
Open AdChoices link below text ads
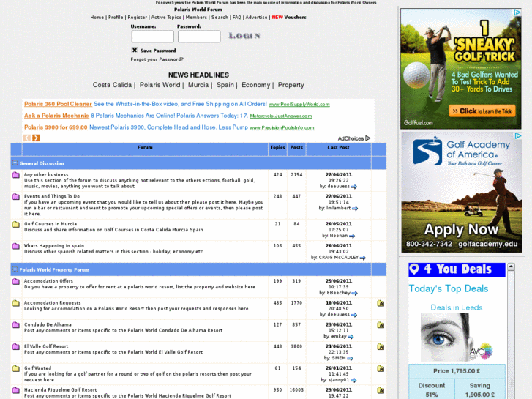354,138
